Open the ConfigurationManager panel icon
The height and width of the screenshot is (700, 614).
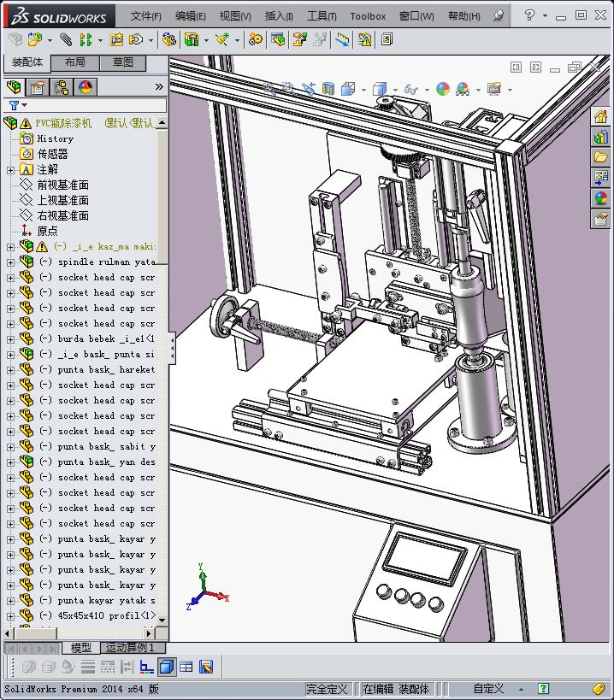coord(62,86)
